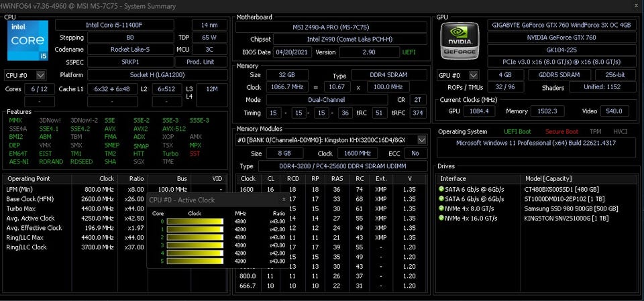Click the Intel Core i5 logo
The height and width of the screenshot is (301, 644).
[x=27, y=40]
